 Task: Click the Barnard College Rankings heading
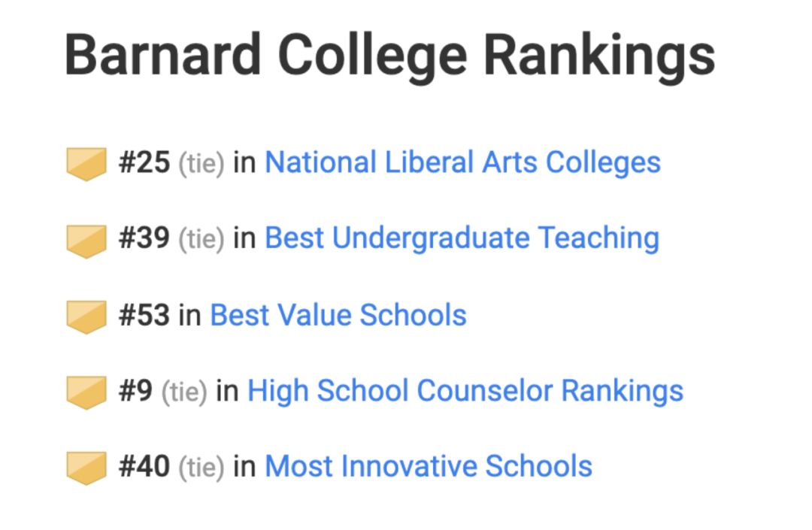pyautogui.click(x=390, y=56)
